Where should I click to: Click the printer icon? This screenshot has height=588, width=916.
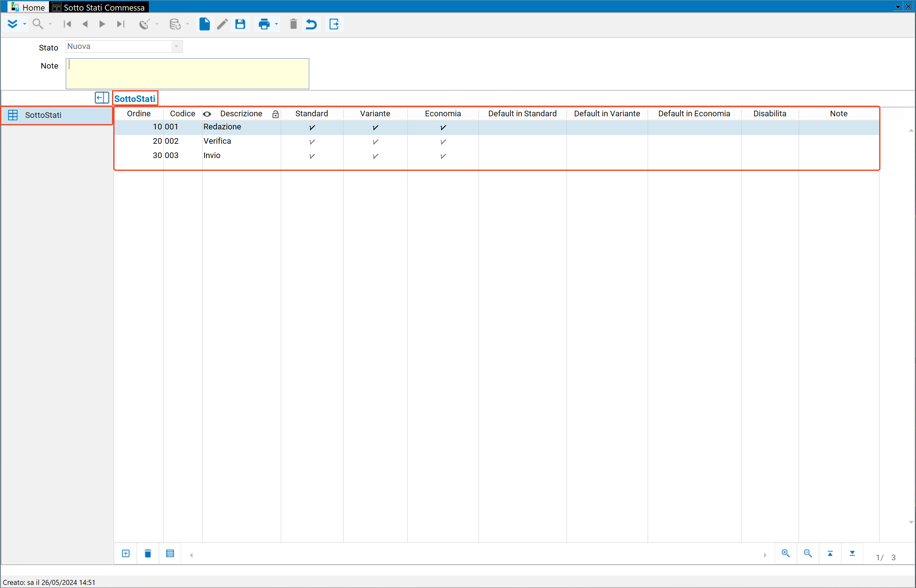click(264, 24)
